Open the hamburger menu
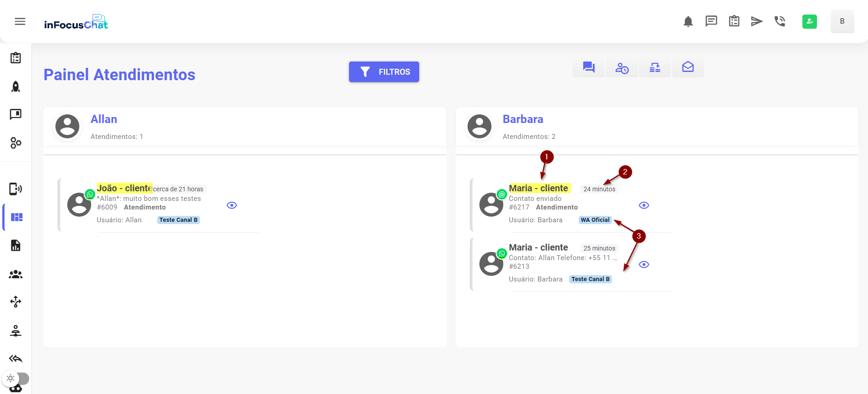The height and width of the screenshot is (394, 868). 20,21
